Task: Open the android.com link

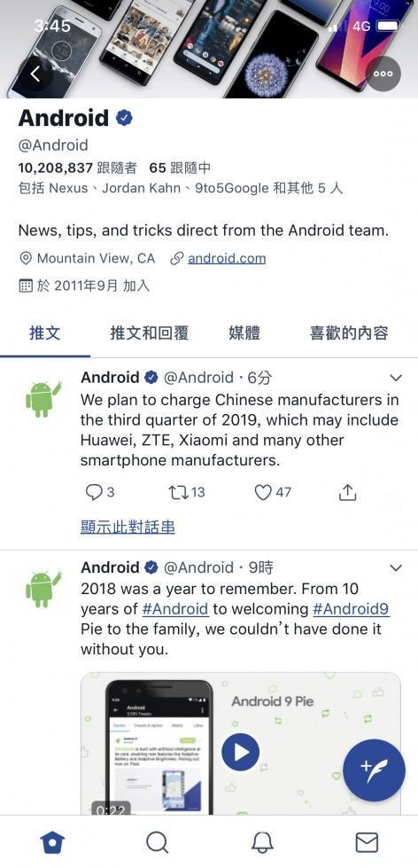Action: (227, 259)
